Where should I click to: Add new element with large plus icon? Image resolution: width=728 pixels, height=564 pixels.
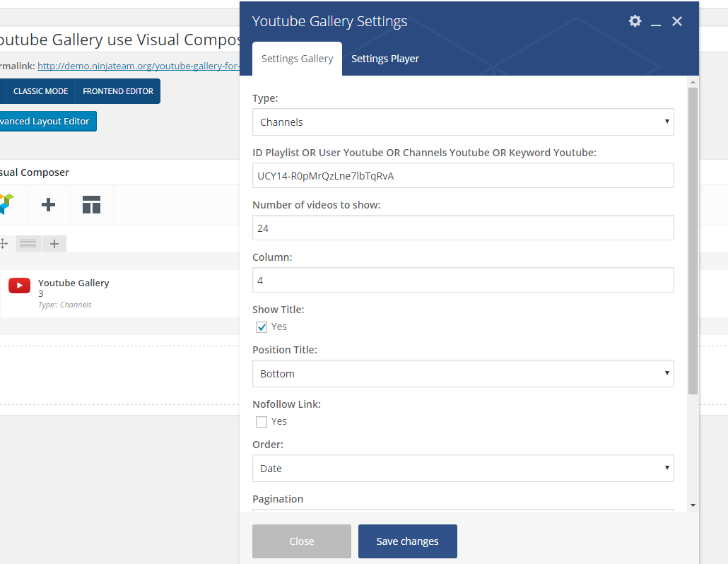(x=48, y=204)
